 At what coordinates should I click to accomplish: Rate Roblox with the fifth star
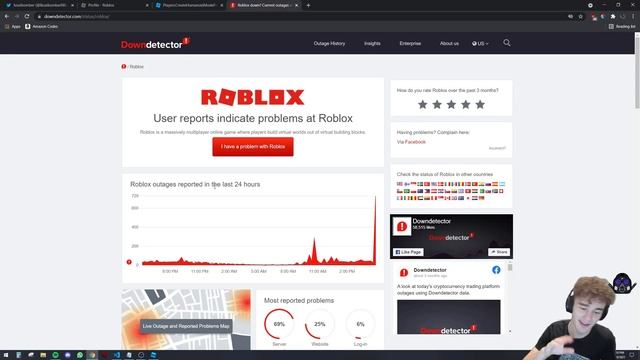[480, 104]
